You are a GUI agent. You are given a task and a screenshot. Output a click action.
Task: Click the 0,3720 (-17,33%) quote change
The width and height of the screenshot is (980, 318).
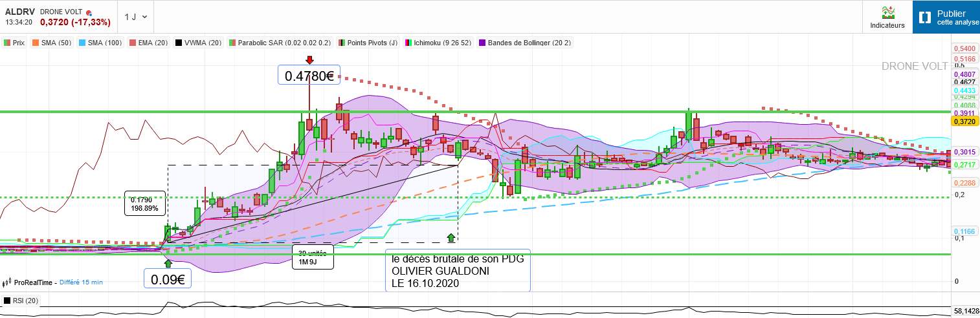tap(75, 22)
